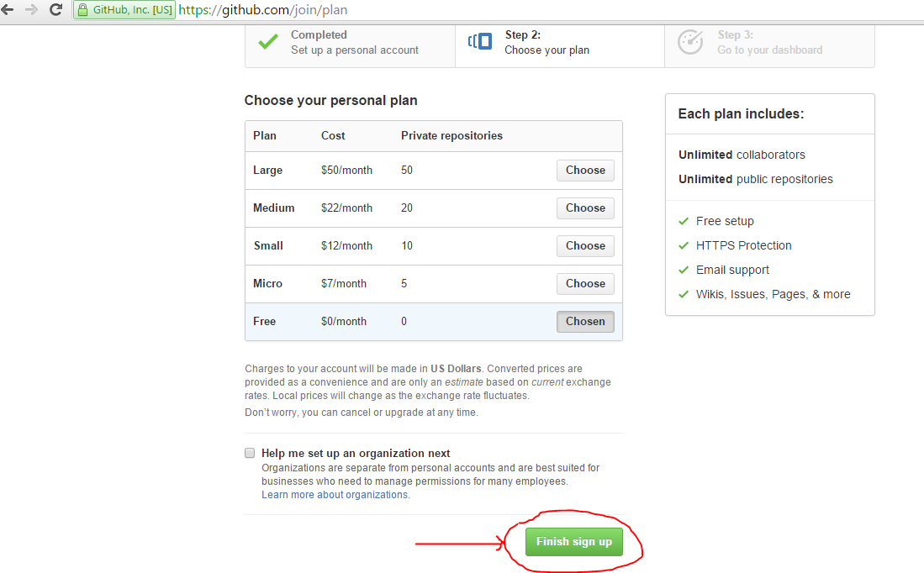924x573 pixels.
Task: Click the Step 3 dashboard gauge icon
Action: [689, 40]
